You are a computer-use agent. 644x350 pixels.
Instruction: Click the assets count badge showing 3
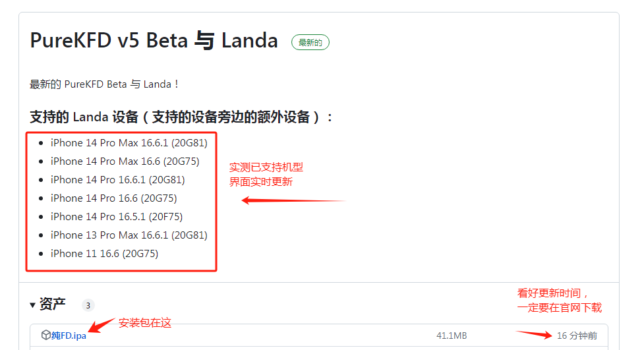pos(88,305)
